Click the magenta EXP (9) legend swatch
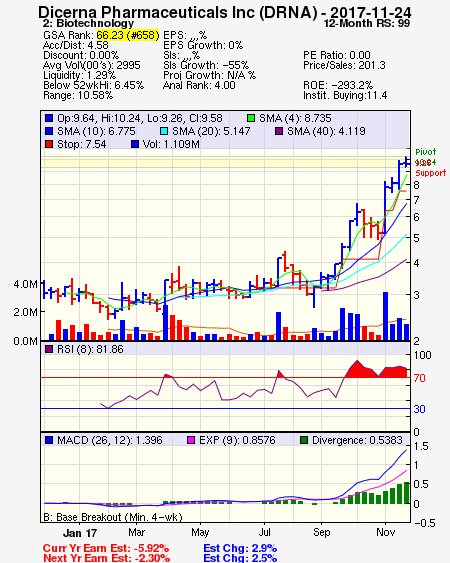Viewport: 450px width, 563px height. (191, 440)
